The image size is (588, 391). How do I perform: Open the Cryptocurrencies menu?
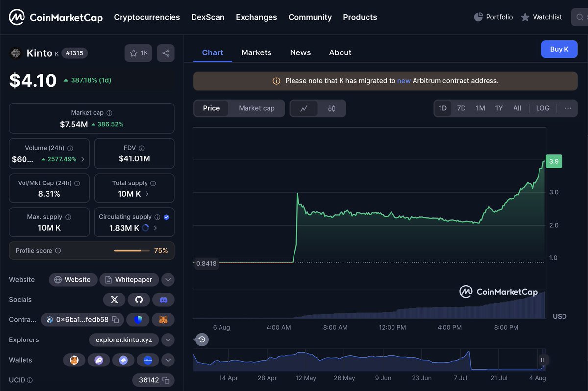tap(147, 17)
